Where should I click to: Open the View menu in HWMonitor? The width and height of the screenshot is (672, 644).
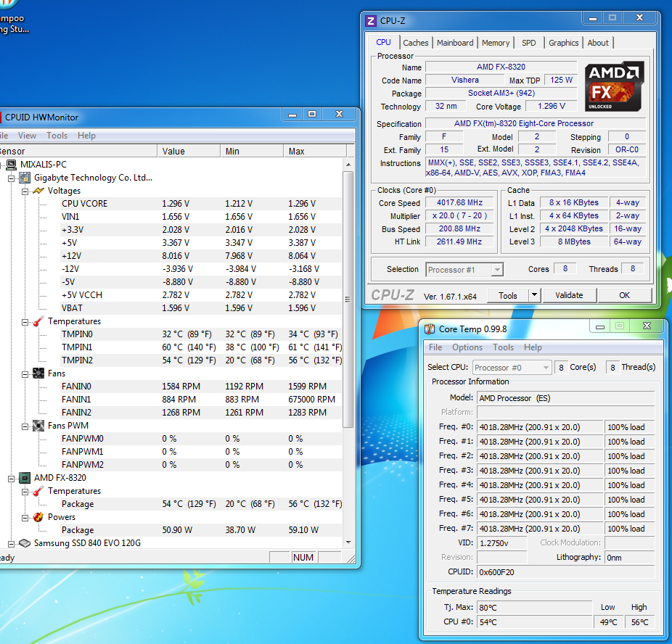[27, 136]
